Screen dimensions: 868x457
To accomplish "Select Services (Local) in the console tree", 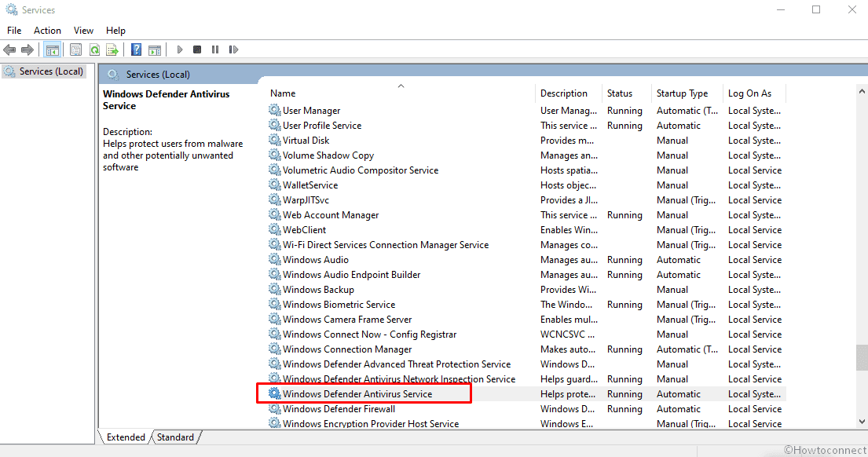I will coord(51,71).
